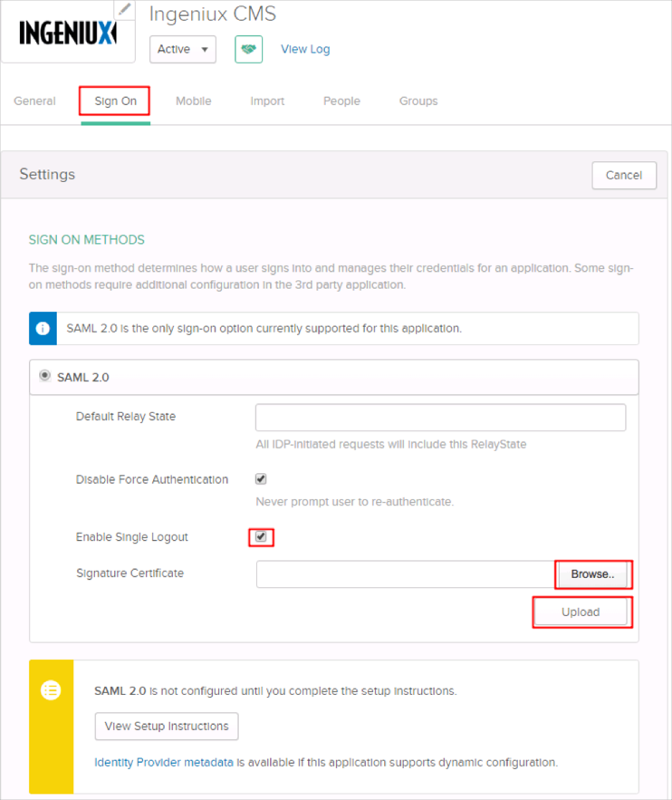
Task: Click the Default Relay State field
Action: coord(440,417)
